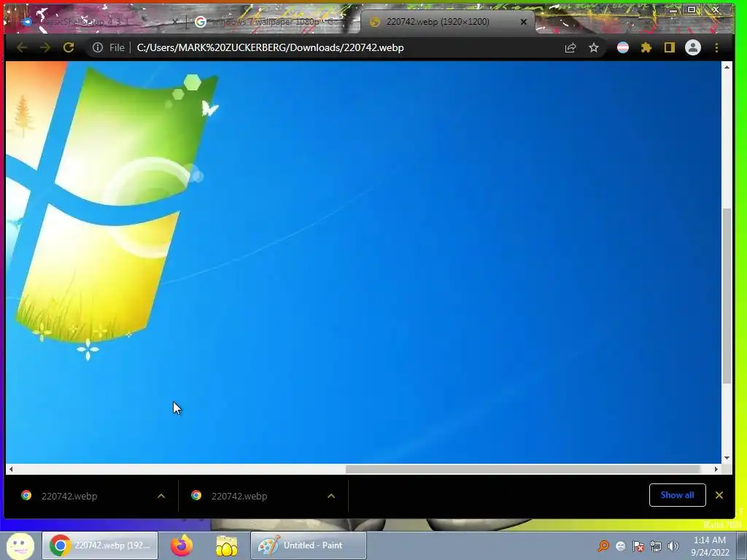This screenshot has width=747, height=560.
Task: Click the gray moon face tray icon
Action: pos(620,546)
